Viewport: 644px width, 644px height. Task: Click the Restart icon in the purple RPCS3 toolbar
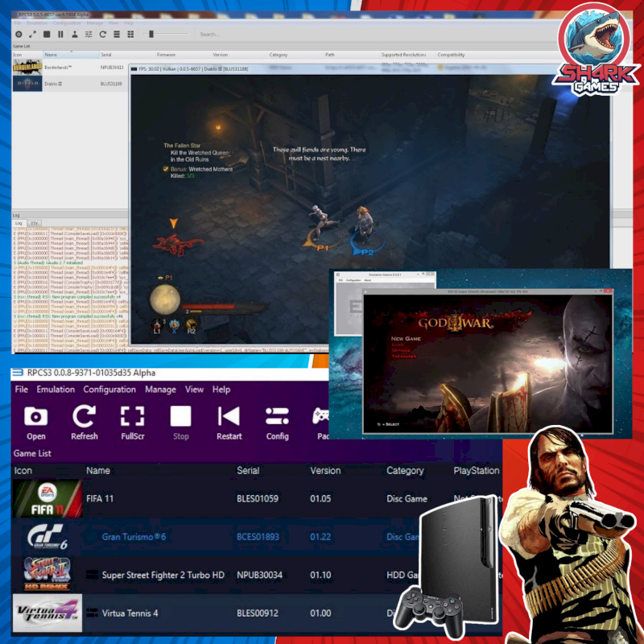(x=229, y=423)
